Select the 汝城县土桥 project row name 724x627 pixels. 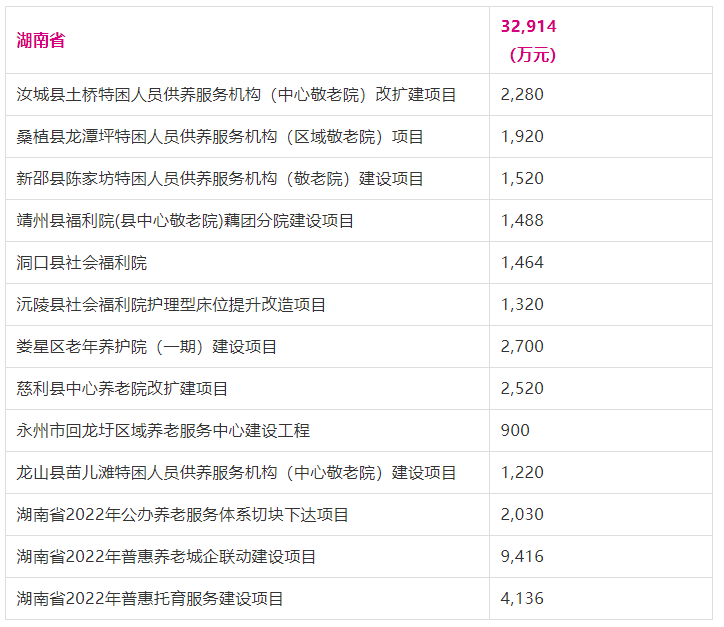(x=237, y=95)
